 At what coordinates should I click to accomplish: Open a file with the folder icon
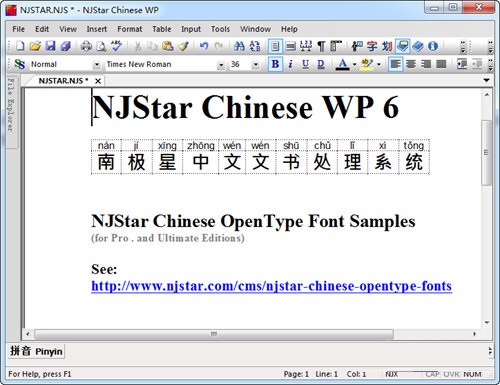click(35, 46)
